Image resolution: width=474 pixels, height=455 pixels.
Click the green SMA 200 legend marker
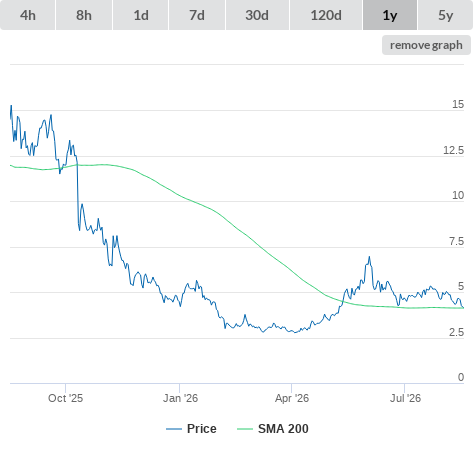click(245, 429)
